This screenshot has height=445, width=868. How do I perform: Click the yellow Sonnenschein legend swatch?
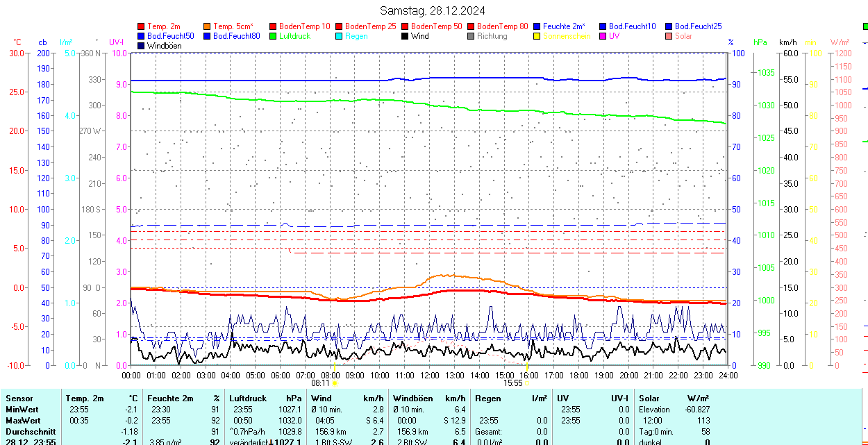tap(537, 36)
